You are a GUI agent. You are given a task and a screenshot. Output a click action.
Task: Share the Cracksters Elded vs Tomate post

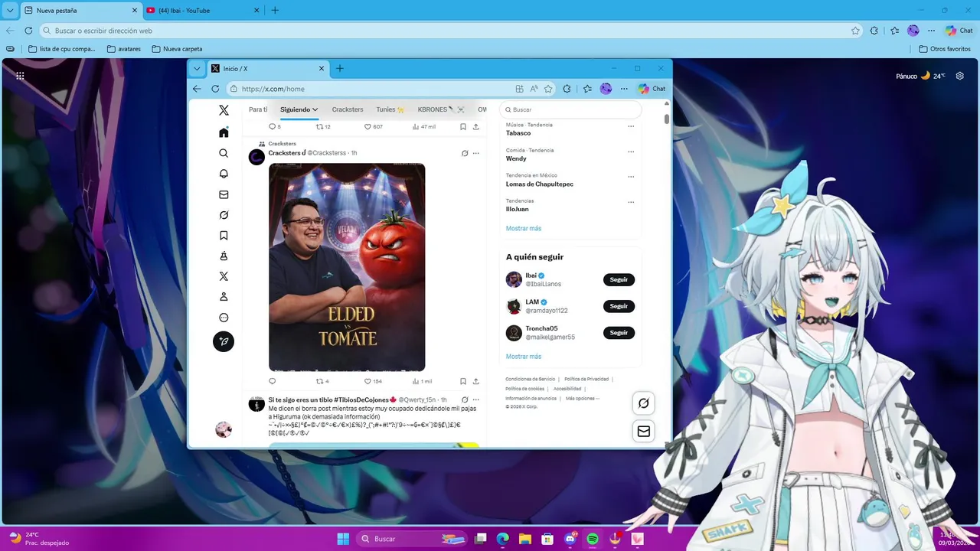click(475, 381)
